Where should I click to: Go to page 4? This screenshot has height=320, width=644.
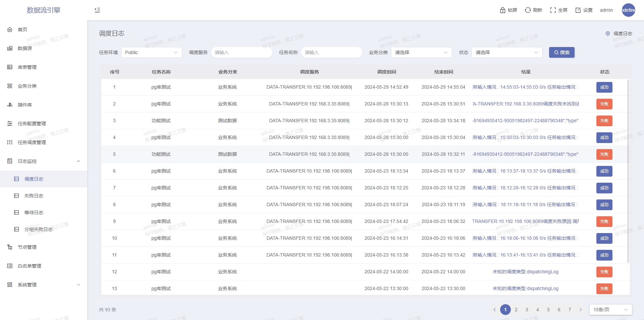click(538, 310)
